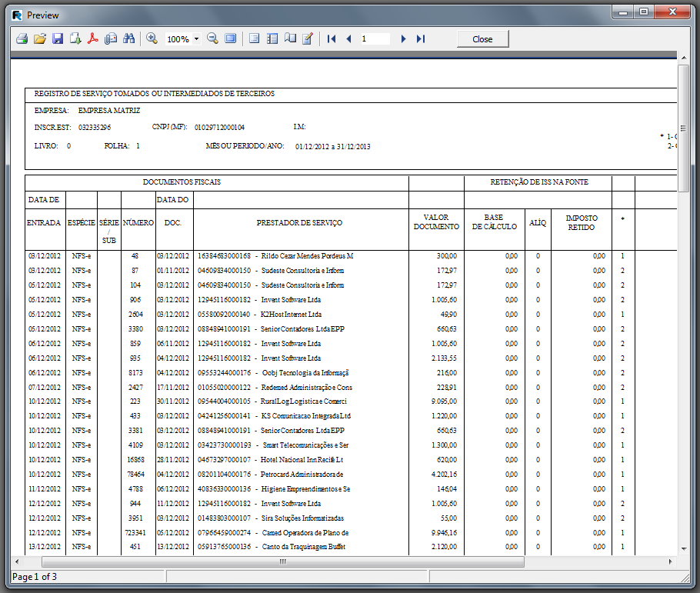The image size is (700, 593).
Task: Click the document value 4.202,16
Action: click(444, 475)
